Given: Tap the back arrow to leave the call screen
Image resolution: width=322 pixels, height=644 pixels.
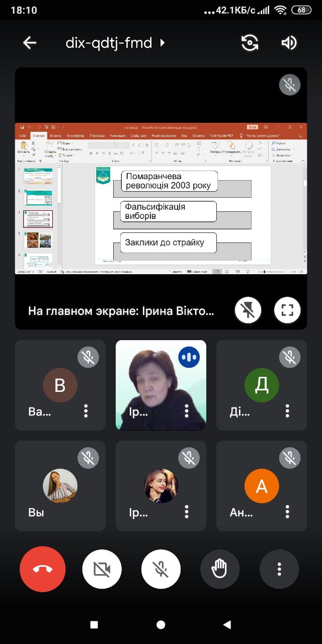Looking at the screenshot, I should [x=30, y=43].
